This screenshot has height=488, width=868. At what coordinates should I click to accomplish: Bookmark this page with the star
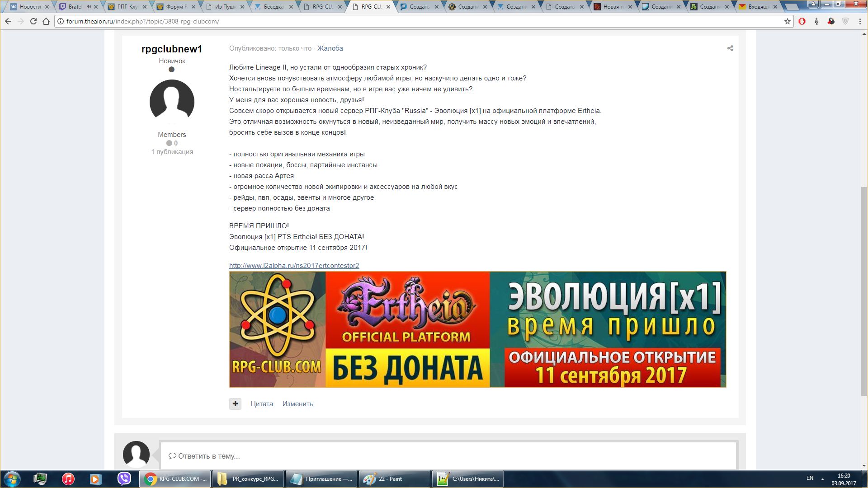pos(788,21)
